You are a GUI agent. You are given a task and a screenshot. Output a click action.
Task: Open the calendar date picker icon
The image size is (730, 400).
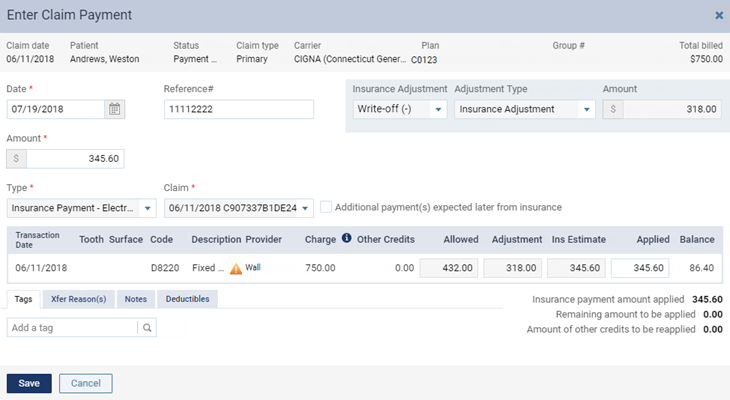coord(115,109)
